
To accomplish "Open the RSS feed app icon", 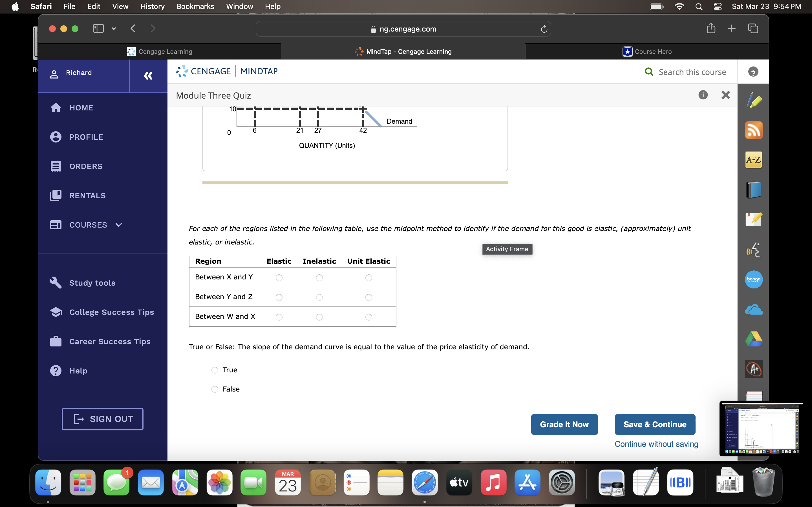I will point(754,130).
